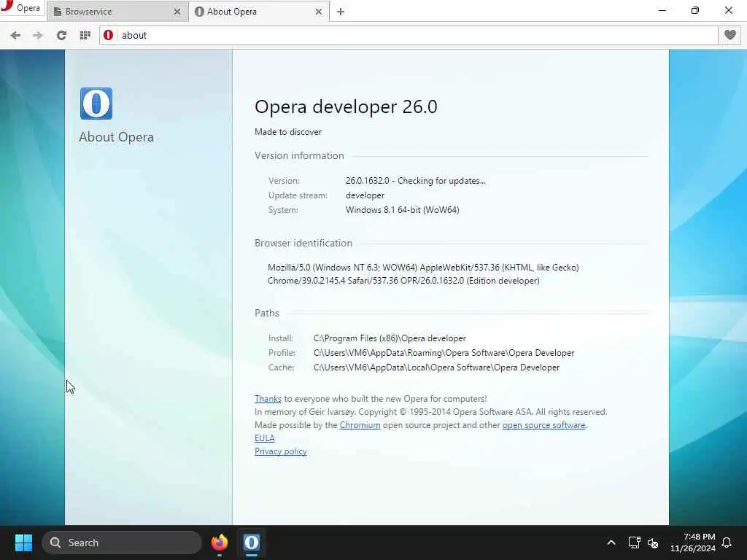Click the version text 26.0.1632.0
This screenshot has width=747, height=560.
point(368,181)
